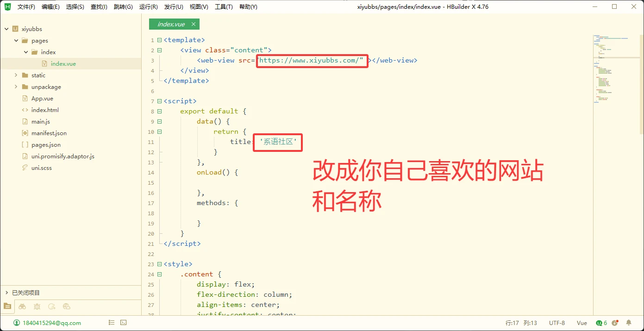Select manifest.json in the project tree
This screenshot has width=644, height=331.
[48, 133]
